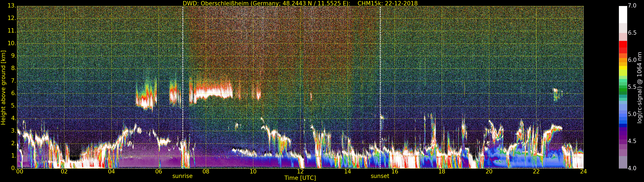The width and height of the screenshot is (644, 182).
Task: Click the green 5.5 segment of the colorbar
Action: pos(623,87)
